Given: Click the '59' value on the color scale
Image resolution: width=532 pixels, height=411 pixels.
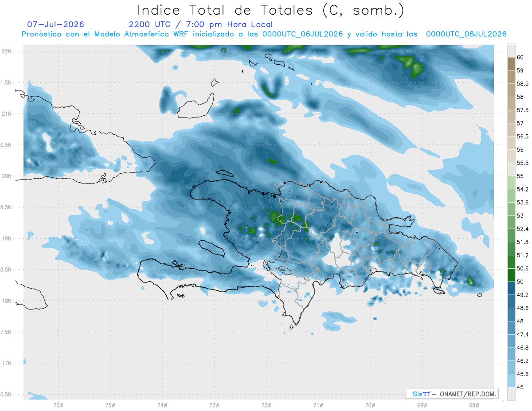Looking at the screenshot, I should point(520,70).
